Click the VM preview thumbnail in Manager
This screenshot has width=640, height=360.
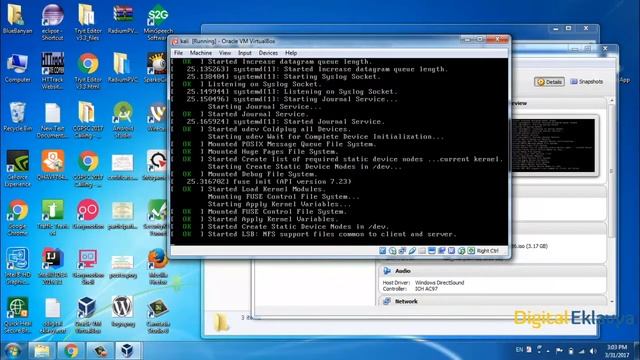553,146
